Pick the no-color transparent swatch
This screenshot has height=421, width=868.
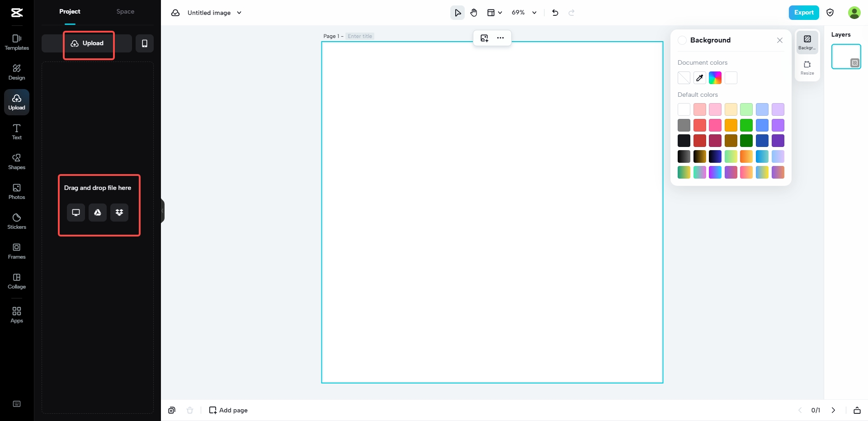tap(684, 78)
